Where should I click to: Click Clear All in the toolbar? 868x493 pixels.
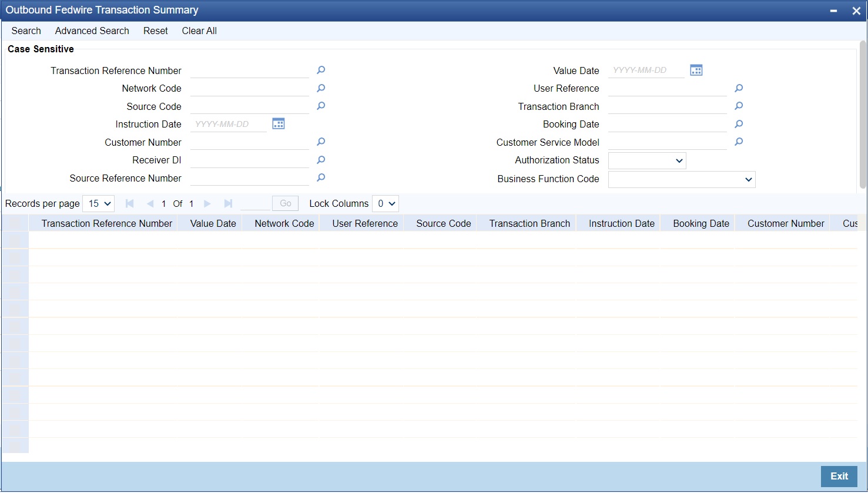coord(199,31)
